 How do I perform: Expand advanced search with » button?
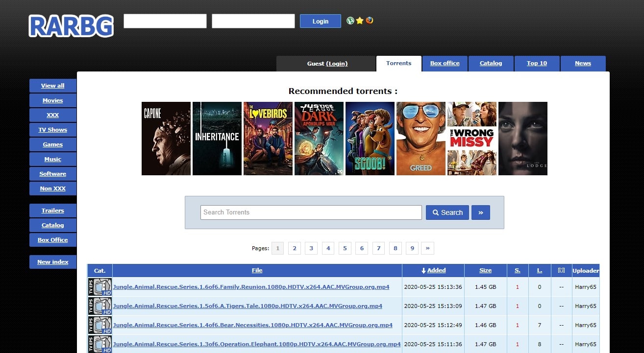click(x=481, y=212)
